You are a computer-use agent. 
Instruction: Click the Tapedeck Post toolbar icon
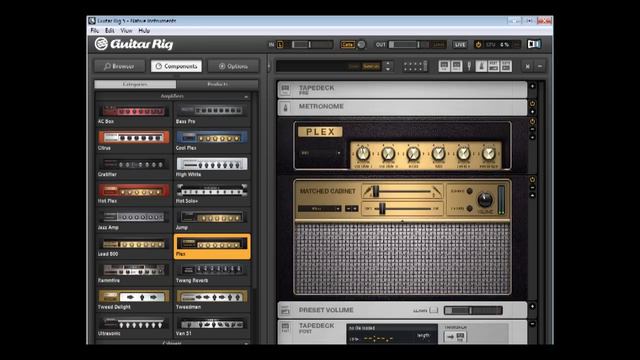pyautogui.click(x=456, y=66)
